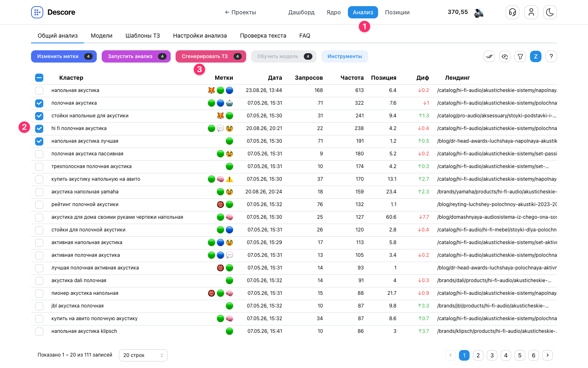Switch to dark mode with the moon icon
Viewport: 588px width, 368px height.
pos(550,12)
